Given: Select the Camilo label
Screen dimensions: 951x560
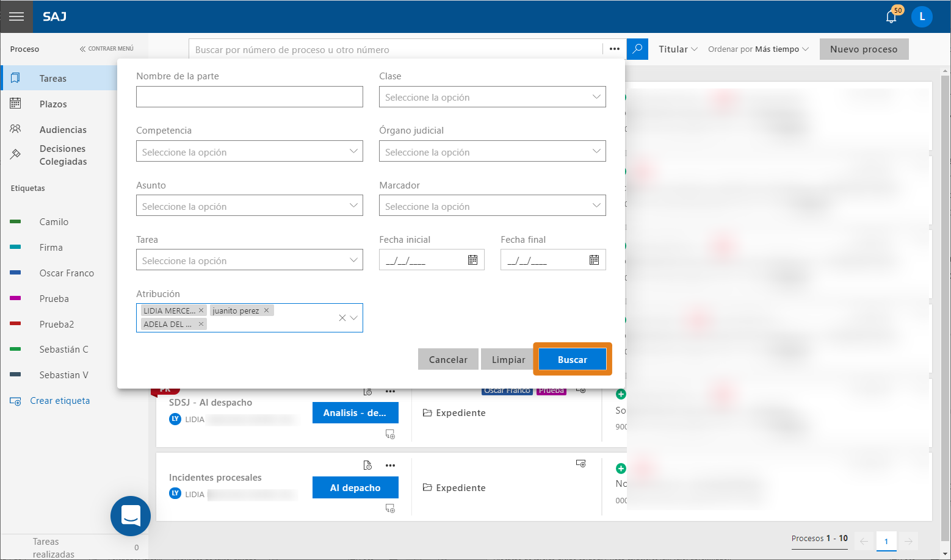Looking at the screenshot, I should click(x=54, y=222).
